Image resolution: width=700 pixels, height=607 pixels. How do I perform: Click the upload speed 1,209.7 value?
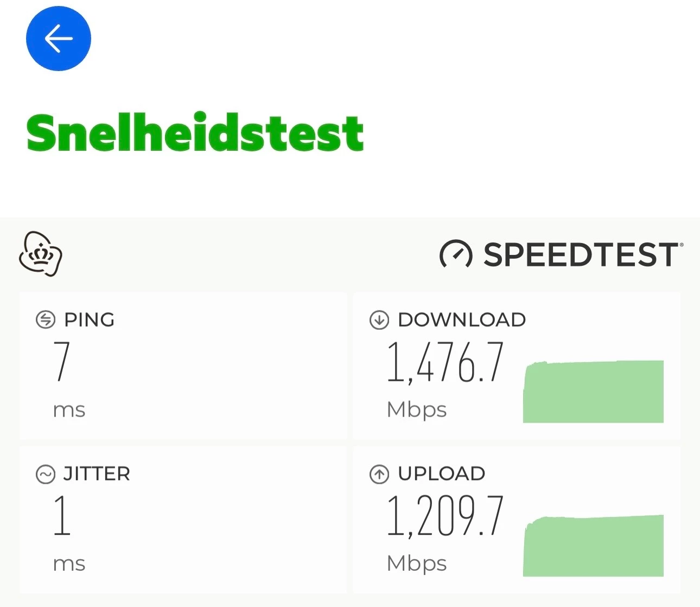446,516
